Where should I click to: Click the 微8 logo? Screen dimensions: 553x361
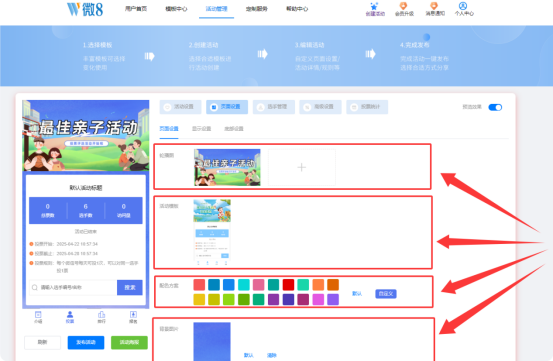(x=85, y=9)
